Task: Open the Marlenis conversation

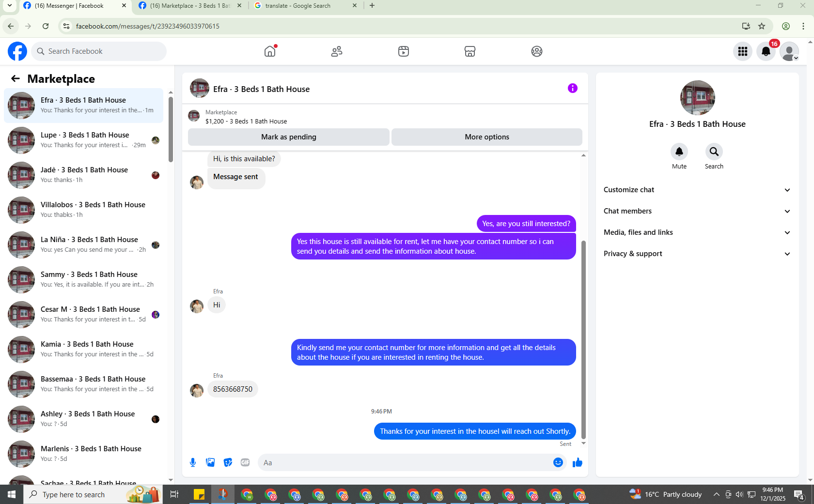Action: (x=84, y=454)
